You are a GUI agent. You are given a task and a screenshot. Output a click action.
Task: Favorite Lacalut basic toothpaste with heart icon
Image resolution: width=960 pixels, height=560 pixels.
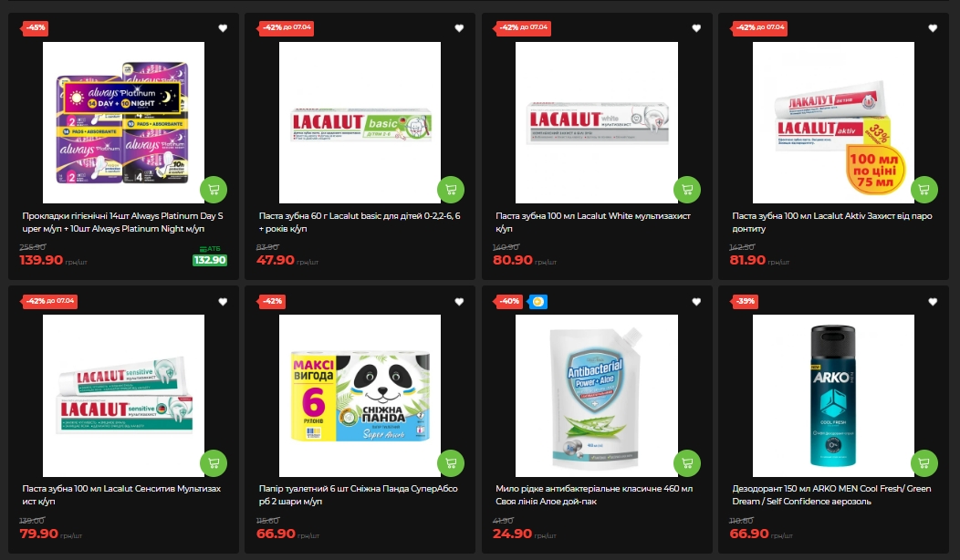pos(459,28)
